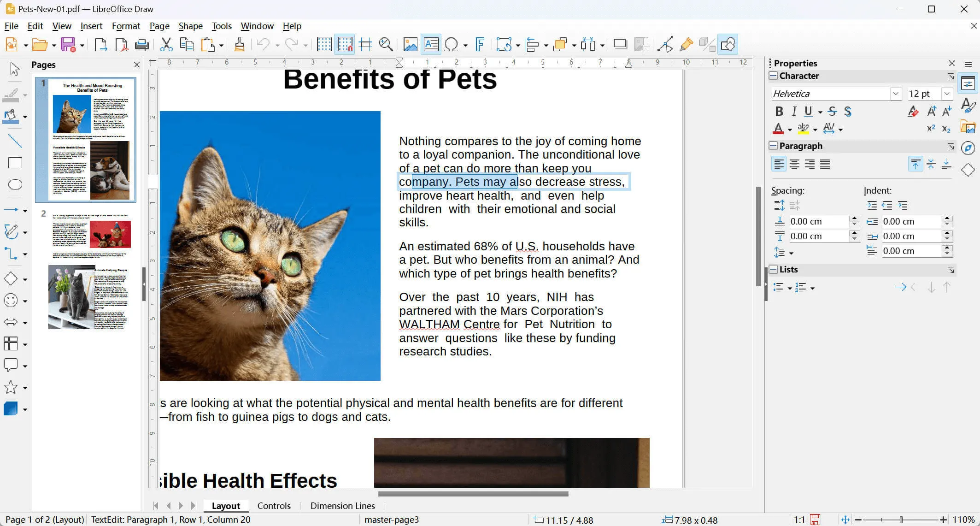The height and width of the screenshot is (526, 980).
Task: Click the Insert Text Box tool
Action: [431, 44]
